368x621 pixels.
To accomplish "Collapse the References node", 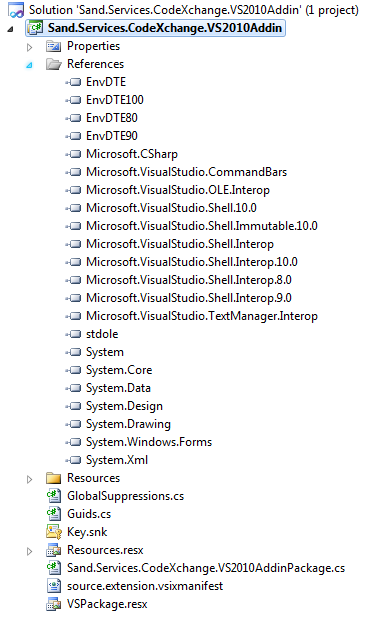I will [29, 65].
